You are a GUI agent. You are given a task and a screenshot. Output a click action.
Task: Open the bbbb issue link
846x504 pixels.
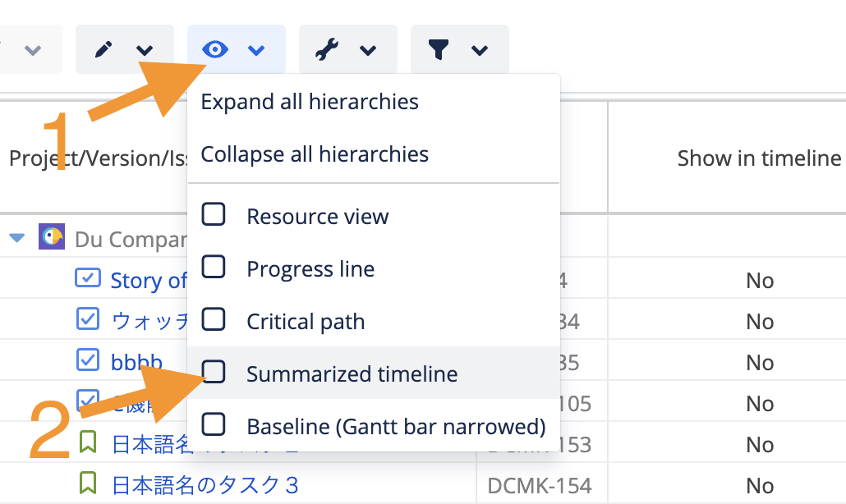tap(136, 362)
